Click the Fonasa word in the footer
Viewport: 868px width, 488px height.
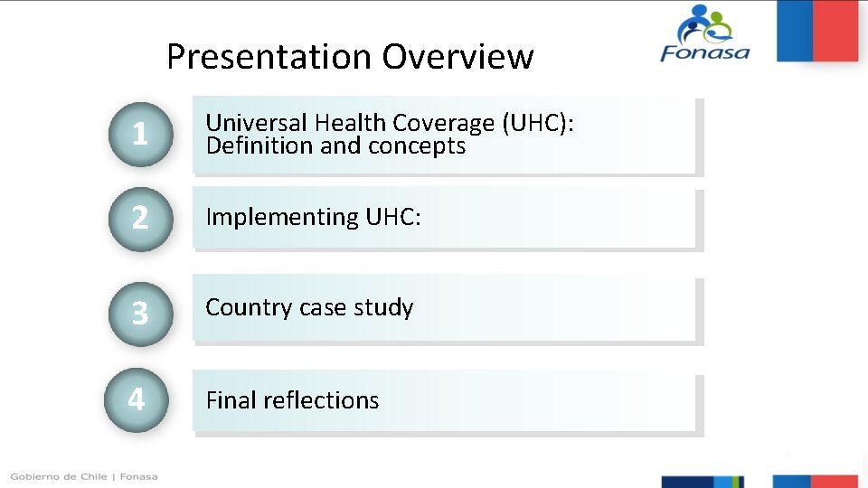139,476
